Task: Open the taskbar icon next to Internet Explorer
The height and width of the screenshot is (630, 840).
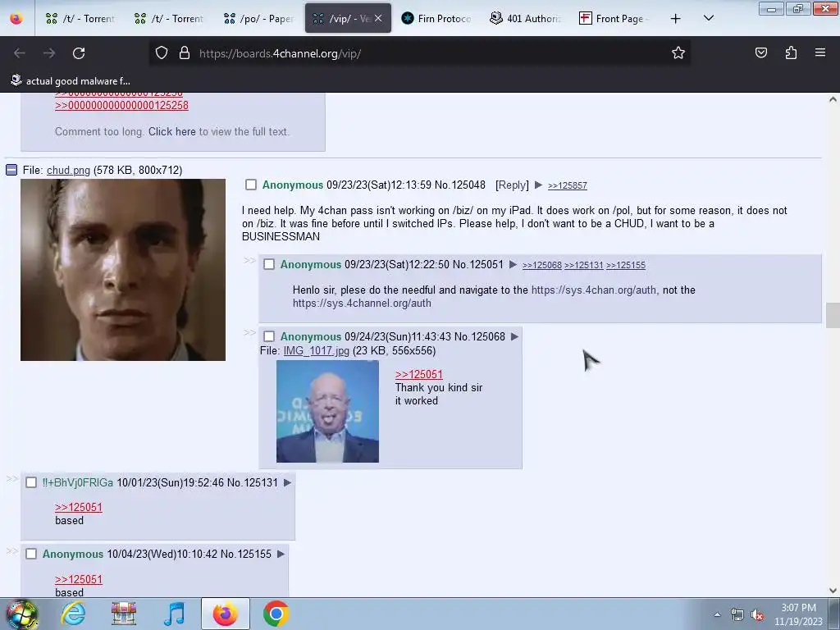Action: 123,614
